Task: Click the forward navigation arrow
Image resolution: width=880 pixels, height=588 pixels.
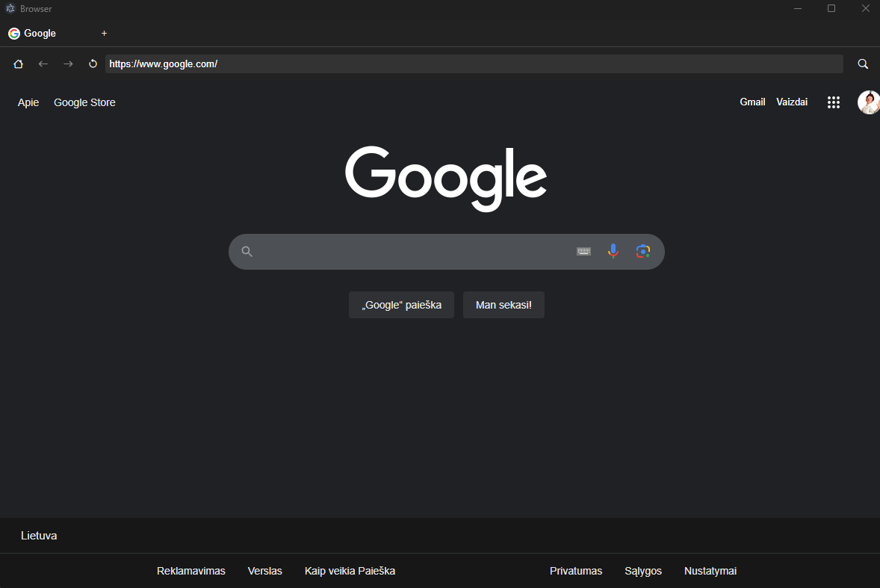Action: pos(68,64)
